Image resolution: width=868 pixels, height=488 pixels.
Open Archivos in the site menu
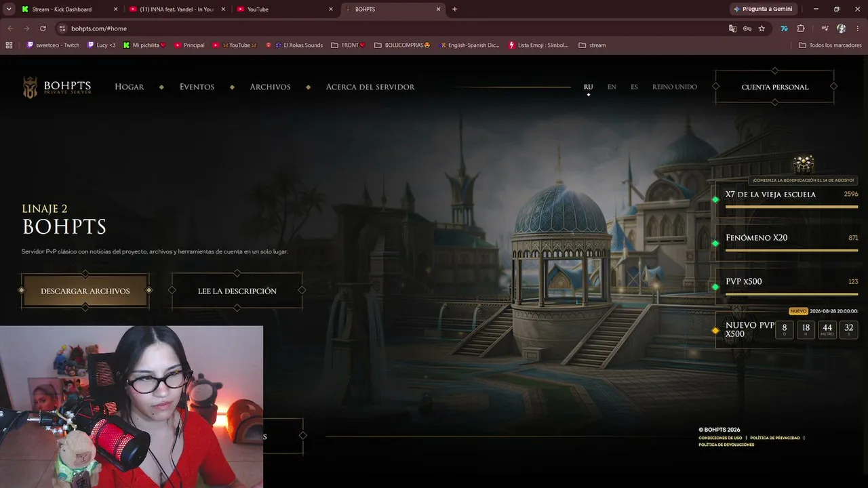(x=270, y=87)
